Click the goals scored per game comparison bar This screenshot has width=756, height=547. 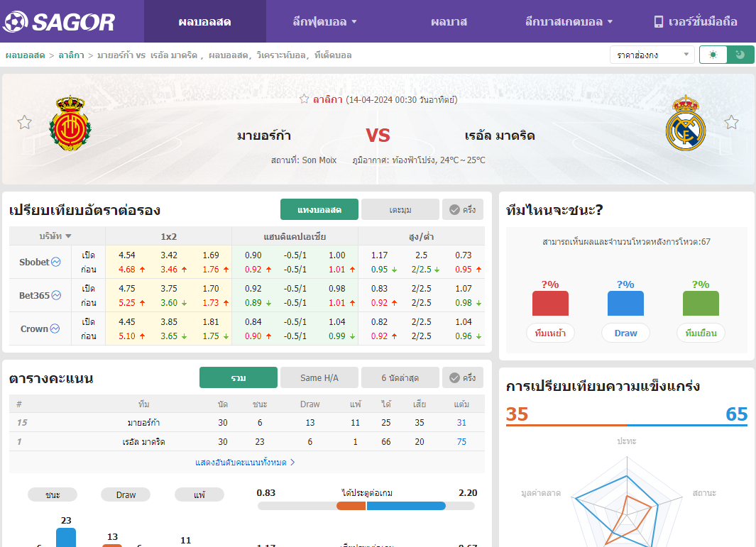pos(366,506)
